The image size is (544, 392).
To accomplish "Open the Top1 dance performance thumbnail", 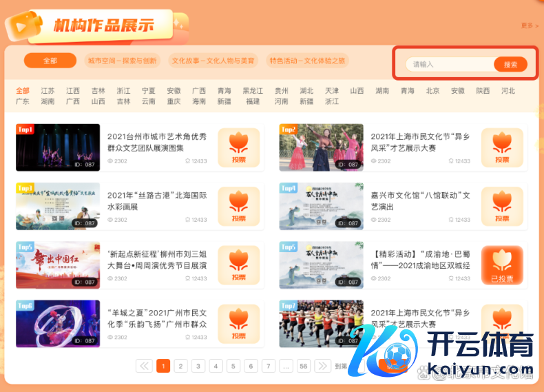I will tap(58, 147).
